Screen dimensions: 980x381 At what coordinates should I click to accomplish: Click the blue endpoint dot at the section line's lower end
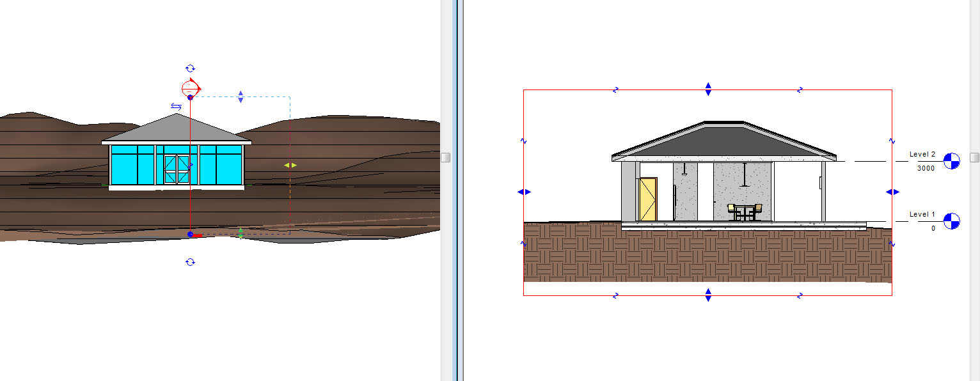tap(190, 235)
